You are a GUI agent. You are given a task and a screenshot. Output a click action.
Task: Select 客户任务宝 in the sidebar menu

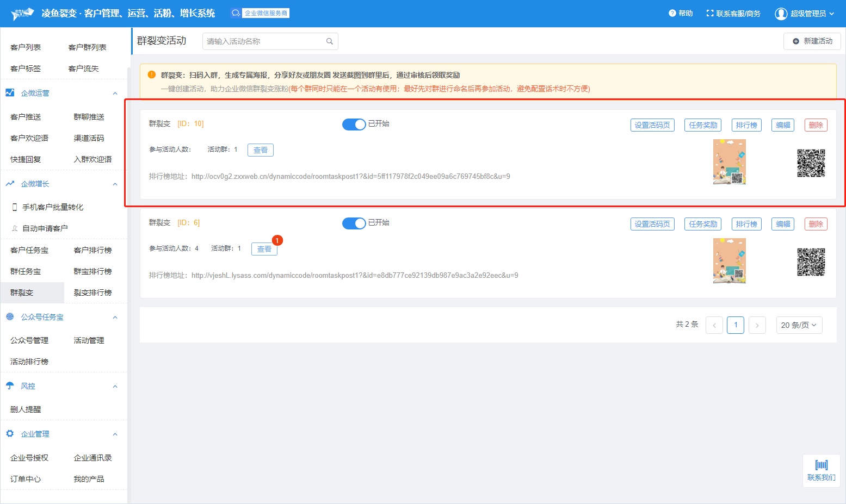tap(29, 250)
